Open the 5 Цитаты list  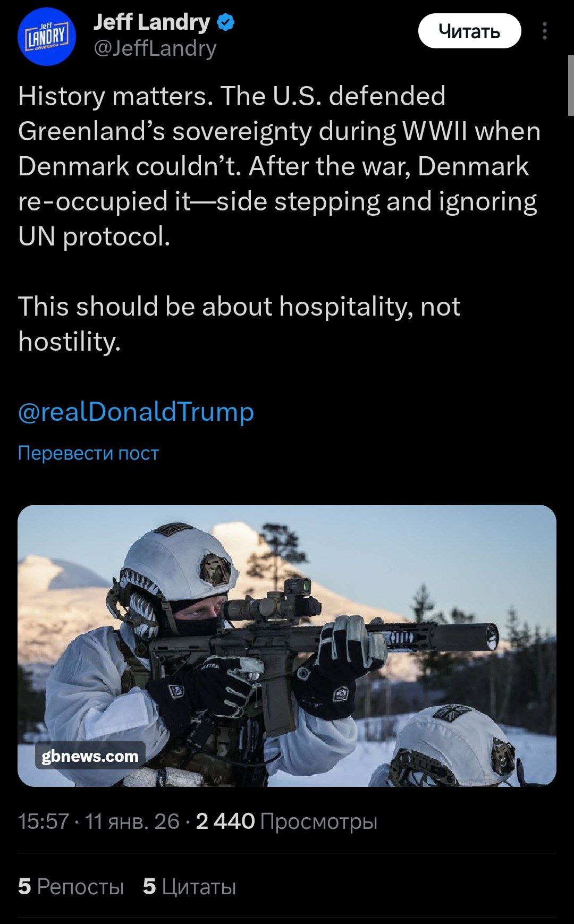point(189,886)
